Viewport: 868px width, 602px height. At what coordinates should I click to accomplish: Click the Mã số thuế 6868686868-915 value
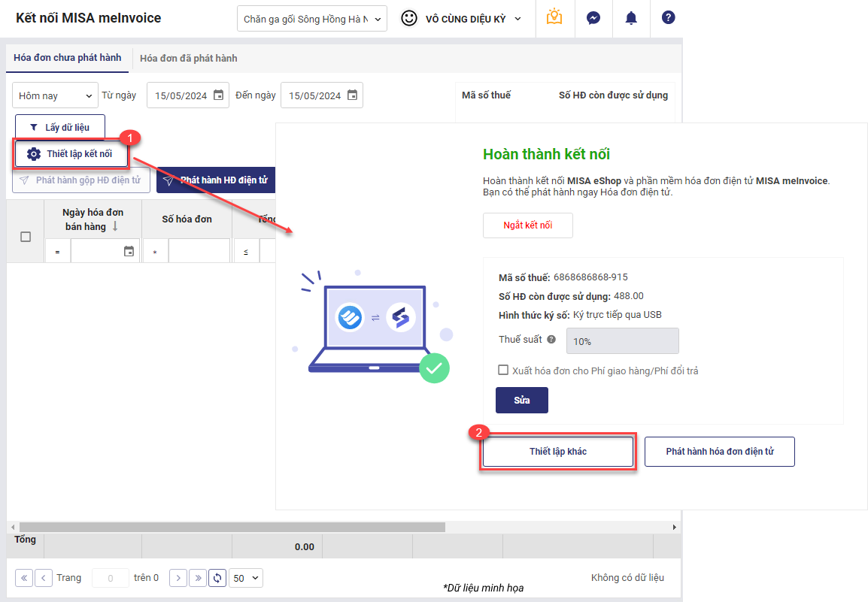coord(590,277)
